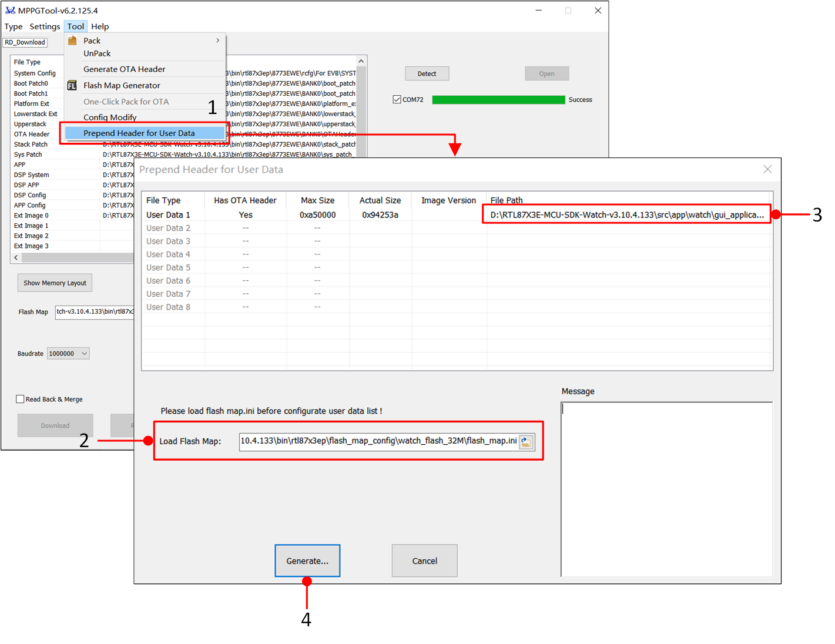The image size is (835, 644).
Task: Click the Pack menu box icon
Action: tap(72, 41)
